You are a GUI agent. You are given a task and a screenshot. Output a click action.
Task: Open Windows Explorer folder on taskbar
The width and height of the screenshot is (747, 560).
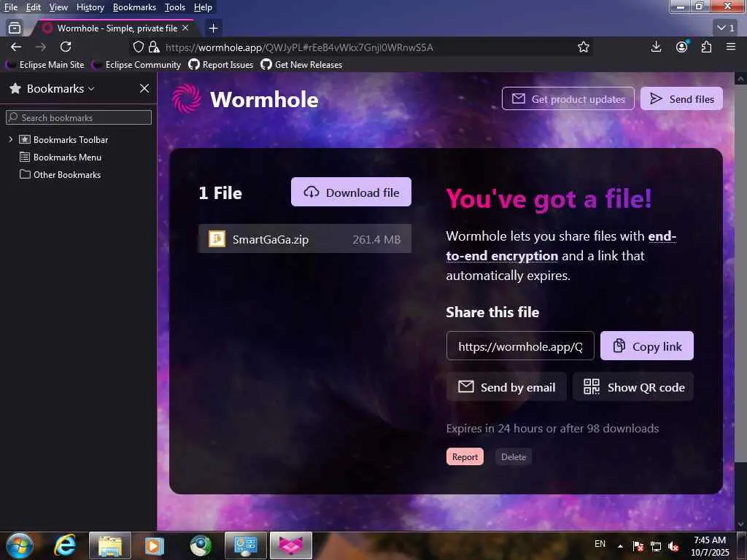point(110,545)
